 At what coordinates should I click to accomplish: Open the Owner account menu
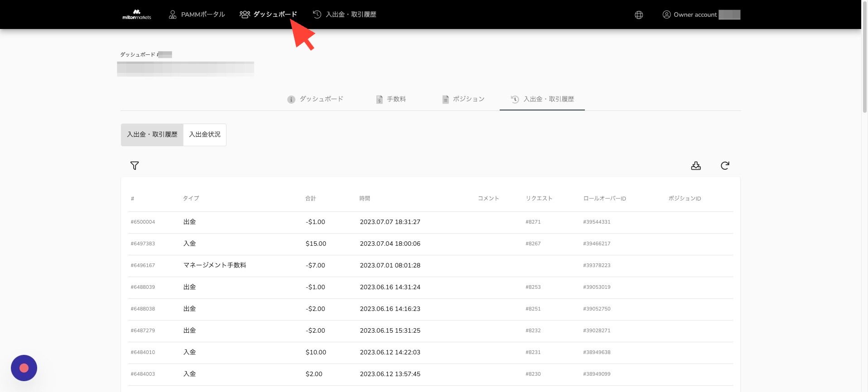pyautogui.click(x=701, y=14)
